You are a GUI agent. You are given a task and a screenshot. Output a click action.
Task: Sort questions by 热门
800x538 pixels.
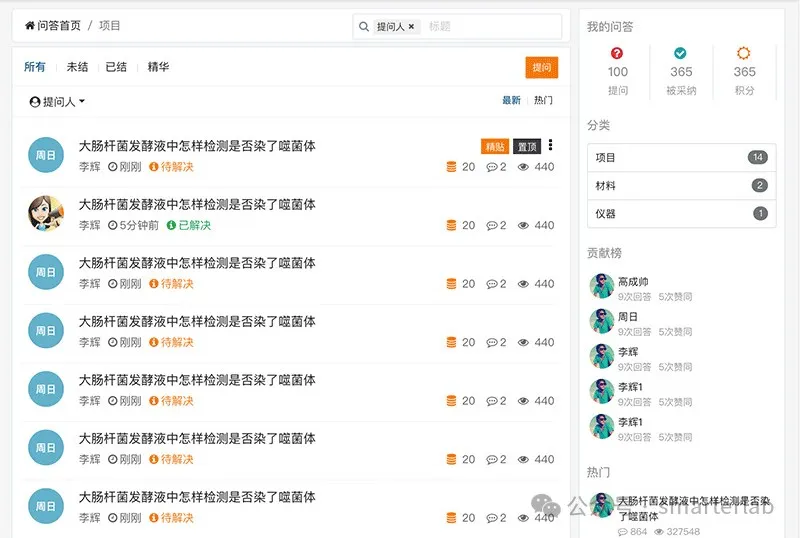coord(543,100)
